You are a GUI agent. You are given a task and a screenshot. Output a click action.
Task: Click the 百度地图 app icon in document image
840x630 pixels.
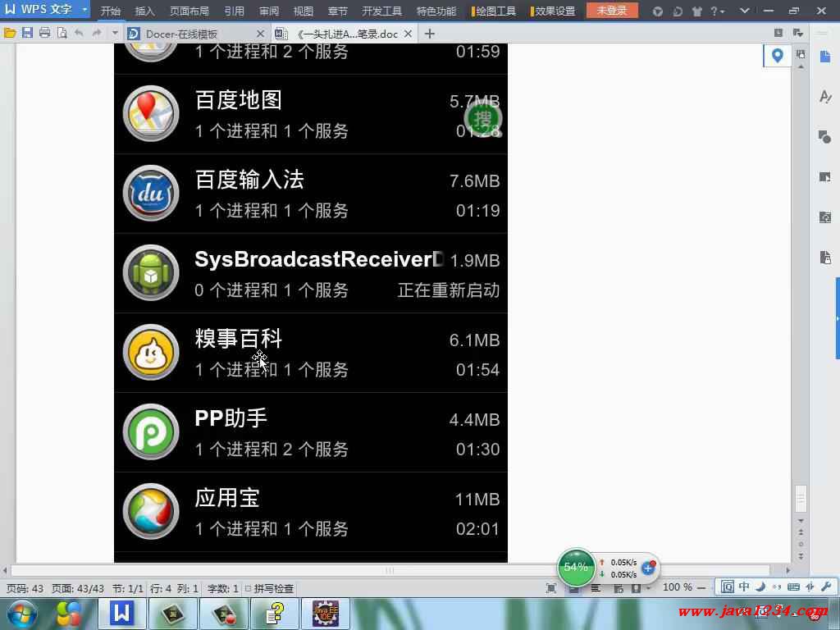[x=151, y=113]
